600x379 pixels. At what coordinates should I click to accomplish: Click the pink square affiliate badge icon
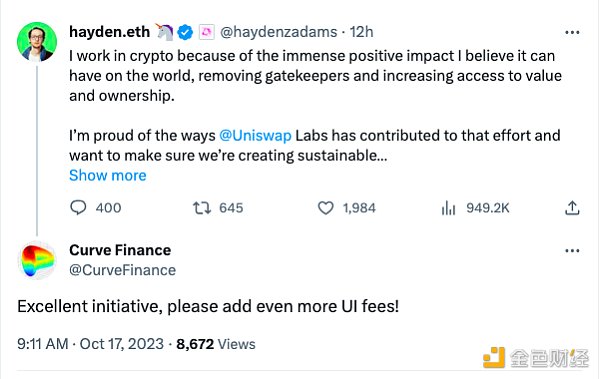(x=207, y=32)
